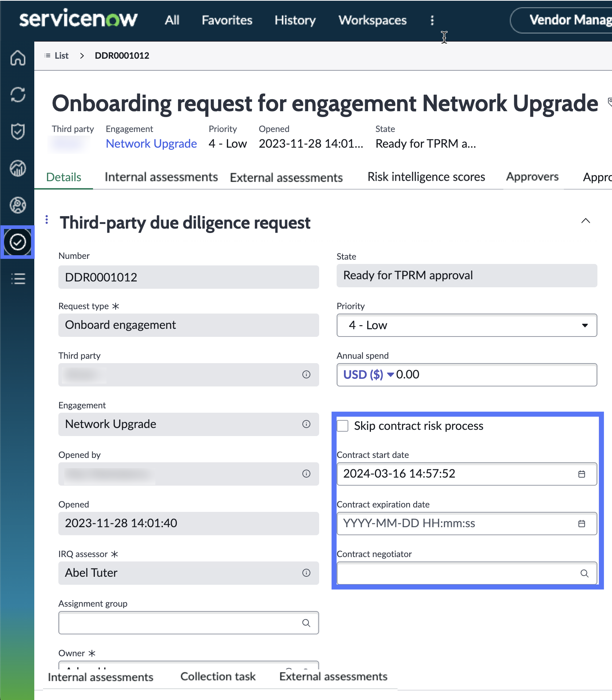Image resolution: width=612 pixels, height=700 pixels.
Task: Show IRQ assessor info icon
Action: click(x=306, y=573)
